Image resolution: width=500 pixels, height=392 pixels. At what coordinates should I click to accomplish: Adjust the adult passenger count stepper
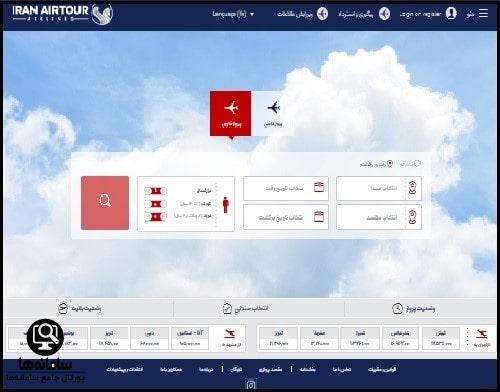coord(156,191)
